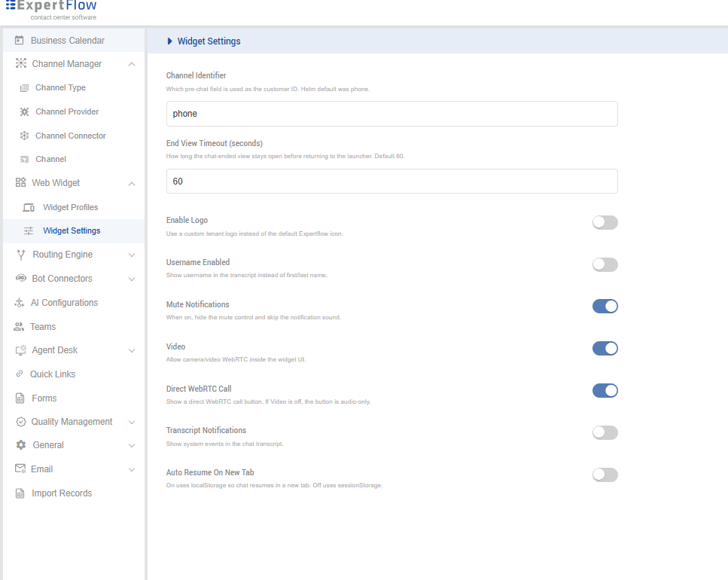This screenshot has width=728, height=580.
Task: Collapse the Web Widget chevron
Action: 132,184
